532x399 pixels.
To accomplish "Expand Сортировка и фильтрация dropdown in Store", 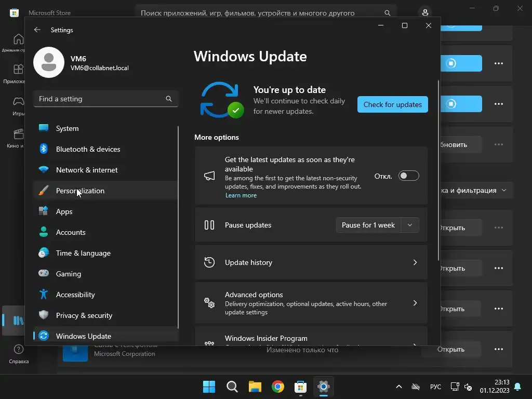I will (476, 190).
